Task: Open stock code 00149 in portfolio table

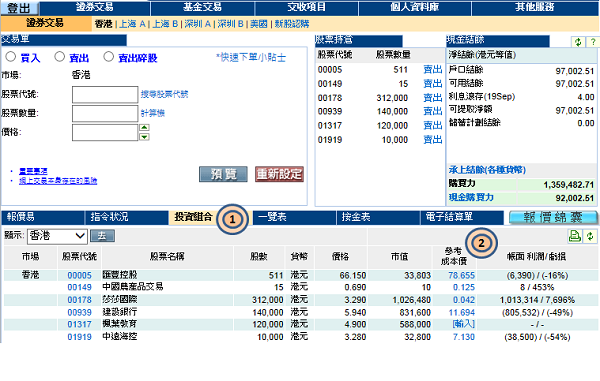Action: tap(80, 287)
